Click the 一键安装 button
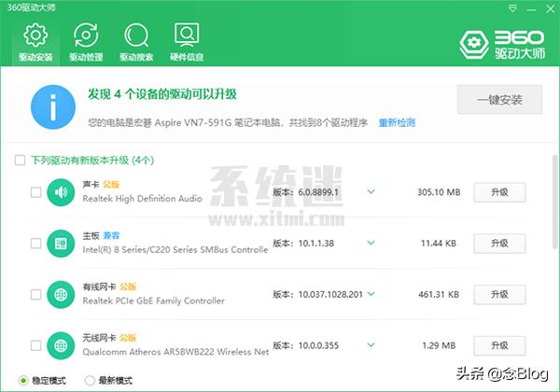 (499, 100)
